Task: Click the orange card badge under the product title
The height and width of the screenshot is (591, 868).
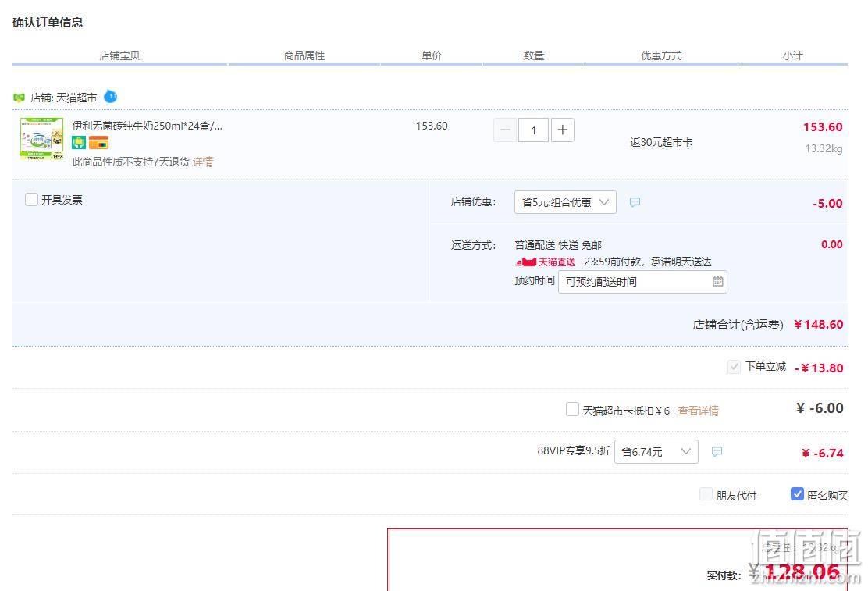Action: [98, 142]
